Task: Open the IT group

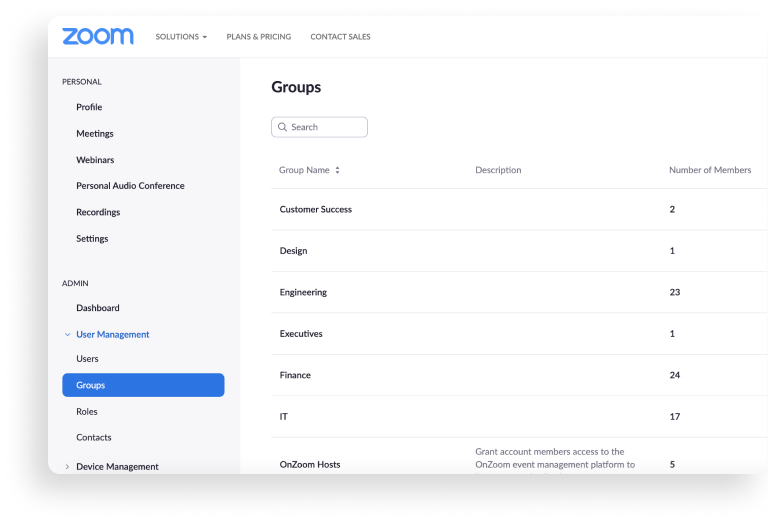Action: pyautogui.click(x=284, y=416)
